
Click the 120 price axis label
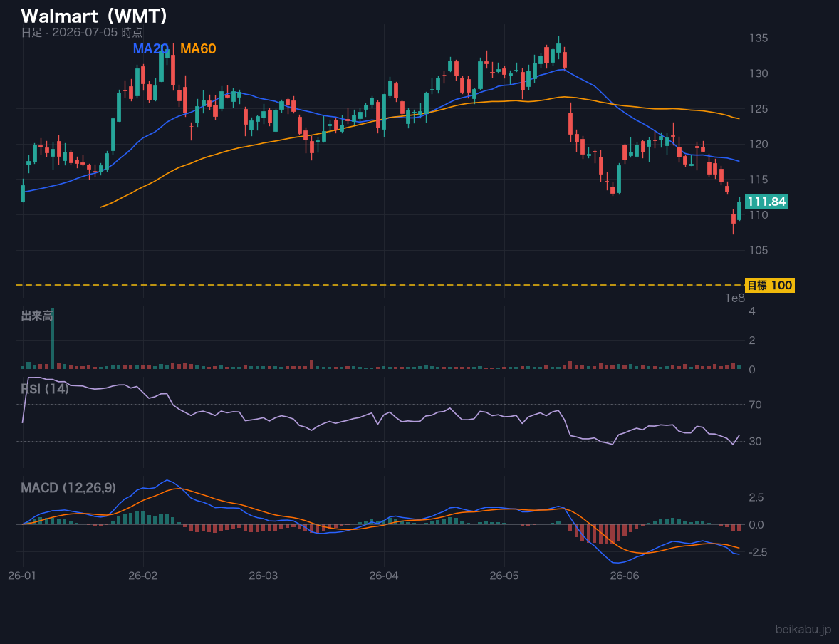point(759,144)
